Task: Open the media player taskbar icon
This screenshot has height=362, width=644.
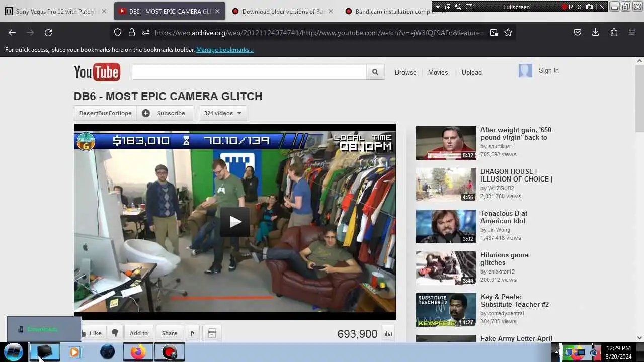Action: pos(74,352)
